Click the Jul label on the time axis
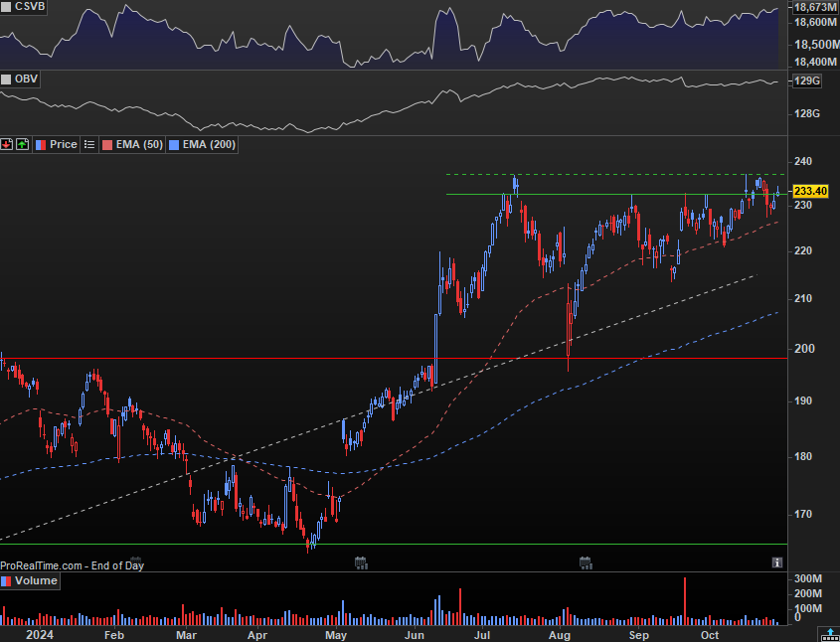This screenshot has width=840, height=642. [x=481, y=635]
